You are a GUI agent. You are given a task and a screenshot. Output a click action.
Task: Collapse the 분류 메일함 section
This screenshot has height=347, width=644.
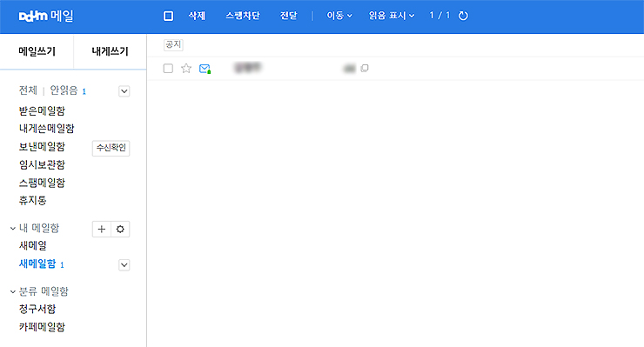[x=13, y=292]
